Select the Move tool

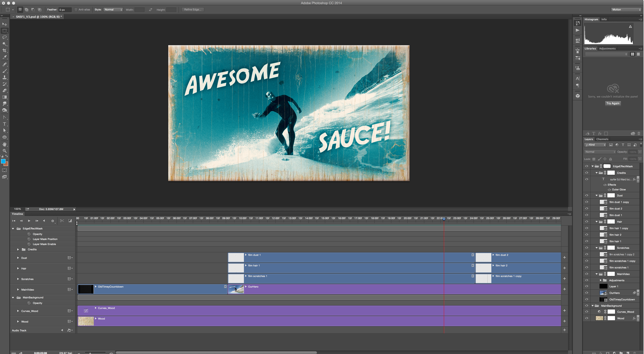5,24
